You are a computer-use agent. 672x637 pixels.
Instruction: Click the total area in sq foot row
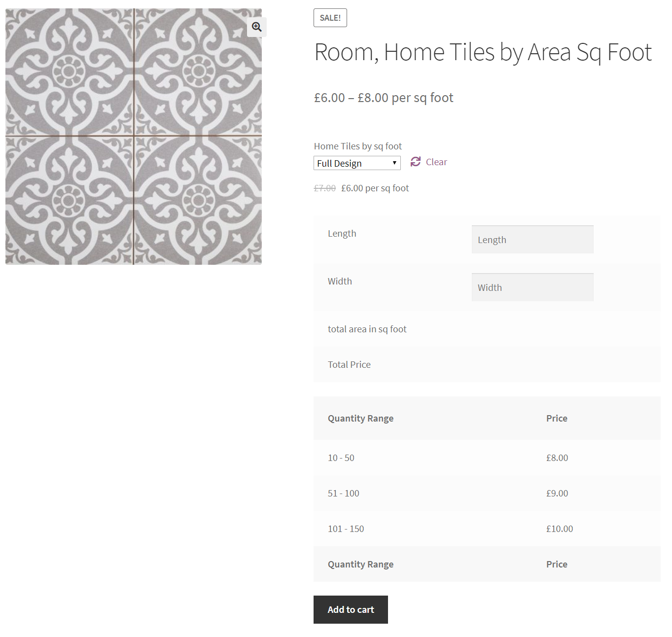point(367,329)
